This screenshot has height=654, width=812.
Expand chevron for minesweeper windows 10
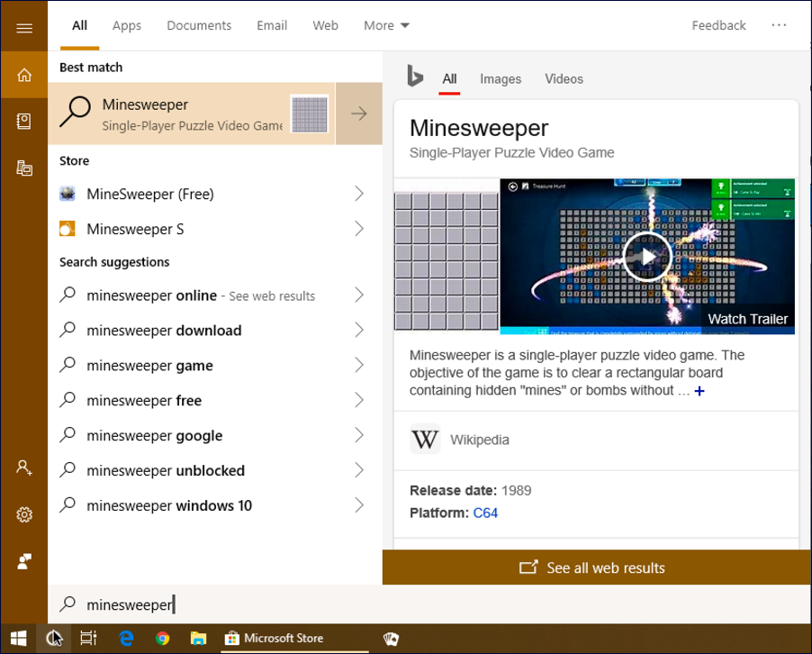coord(359,505)
